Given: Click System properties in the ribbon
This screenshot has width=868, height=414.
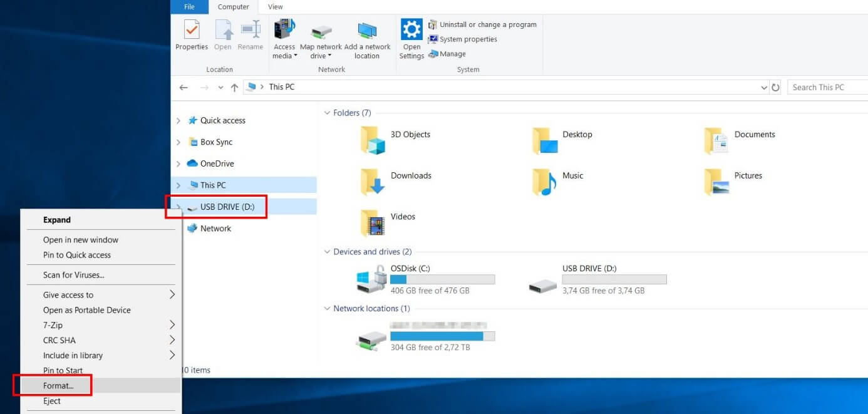Looking at the screenshot, I should pos(468,39).
